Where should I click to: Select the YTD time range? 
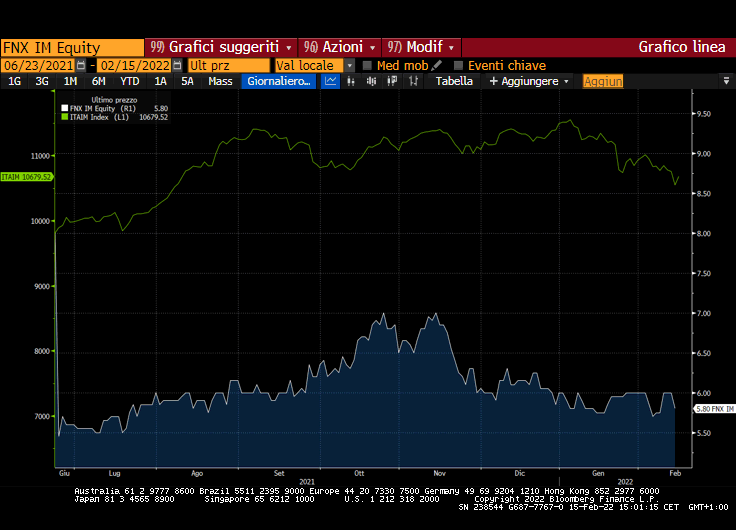tap(129, 81)
